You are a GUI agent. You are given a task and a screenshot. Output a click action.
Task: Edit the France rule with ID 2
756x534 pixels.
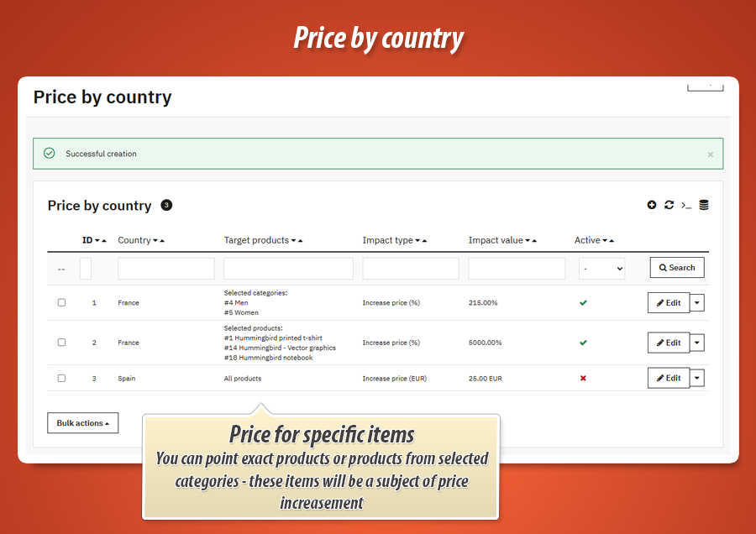coord(669,343)
